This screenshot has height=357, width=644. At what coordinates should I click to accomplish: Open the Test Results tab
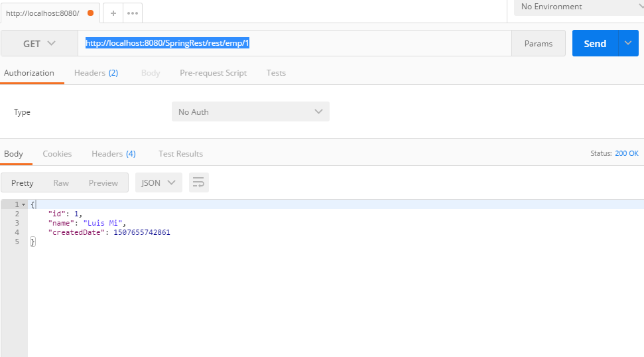click(x=180, y=154)
